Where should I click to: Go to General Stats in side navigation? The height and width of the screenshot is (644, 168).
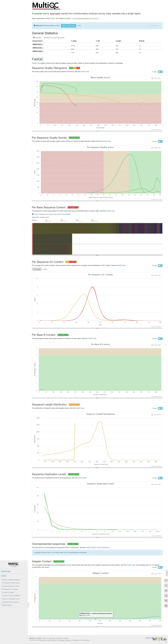[x=6, y=571]
